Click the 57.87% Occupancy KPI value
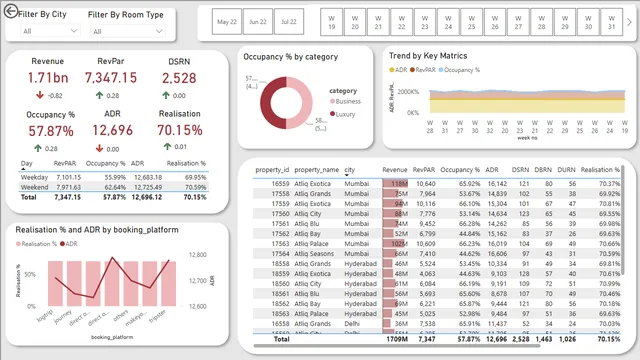Screen dimensions: 640x360 (x=51, y=131)
